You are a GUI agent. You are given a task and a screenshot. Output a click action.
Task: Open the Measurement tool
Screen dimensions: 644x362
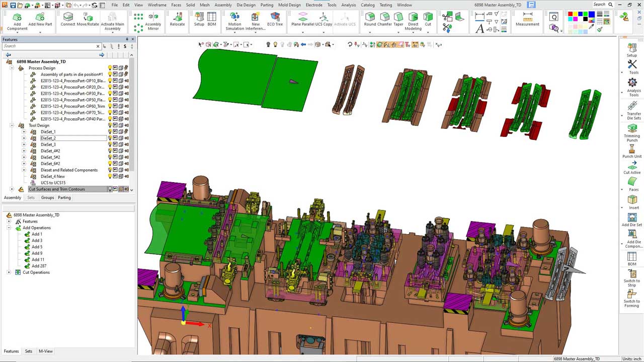[x=527, y=20]
